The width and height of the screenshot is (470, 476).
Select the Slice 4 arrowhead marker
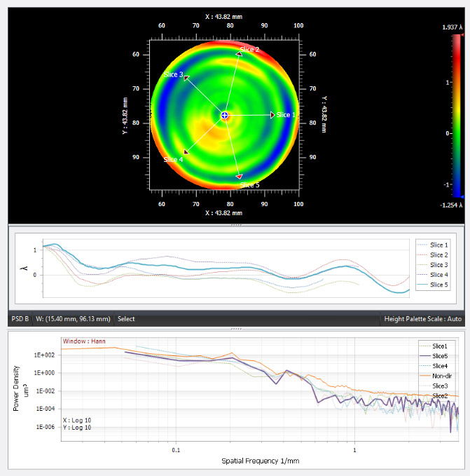click(x=186, y=151)
